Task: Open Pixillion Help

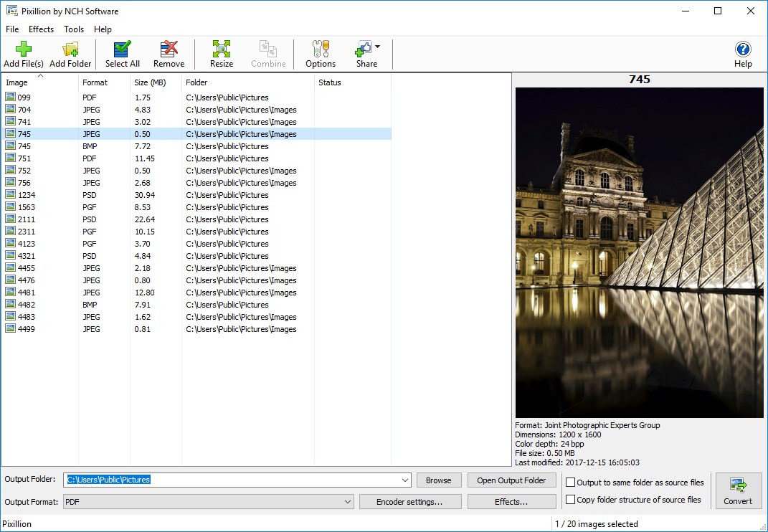Action: pyautogui.click(x=742, y=49)
